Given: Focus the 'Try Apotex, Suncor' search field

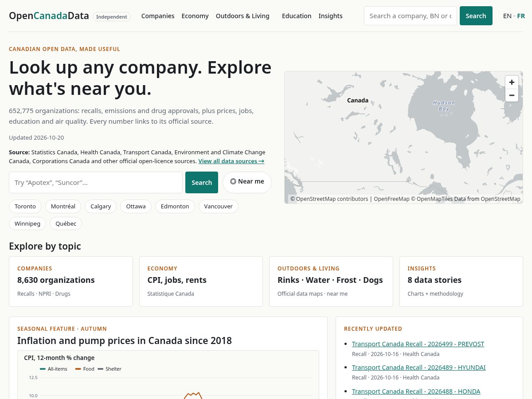Looking at the screenshot, I should [x=96, y=182].
